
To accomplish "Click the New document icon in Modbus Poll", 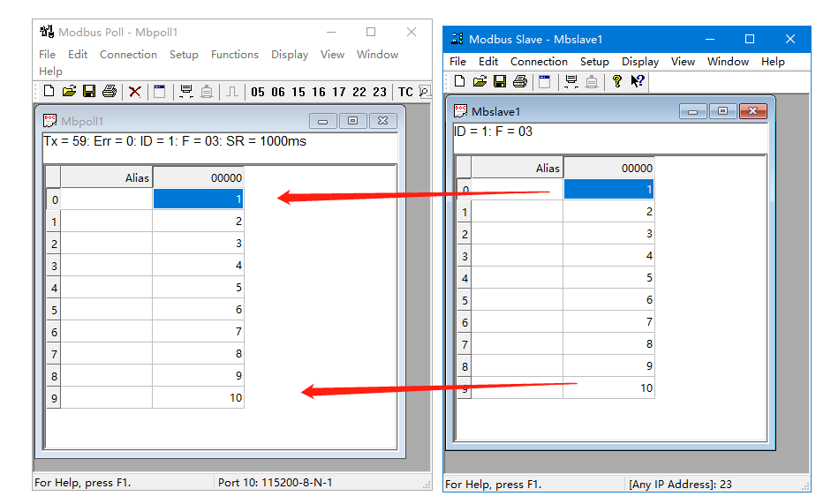I will tap(49, 91).
